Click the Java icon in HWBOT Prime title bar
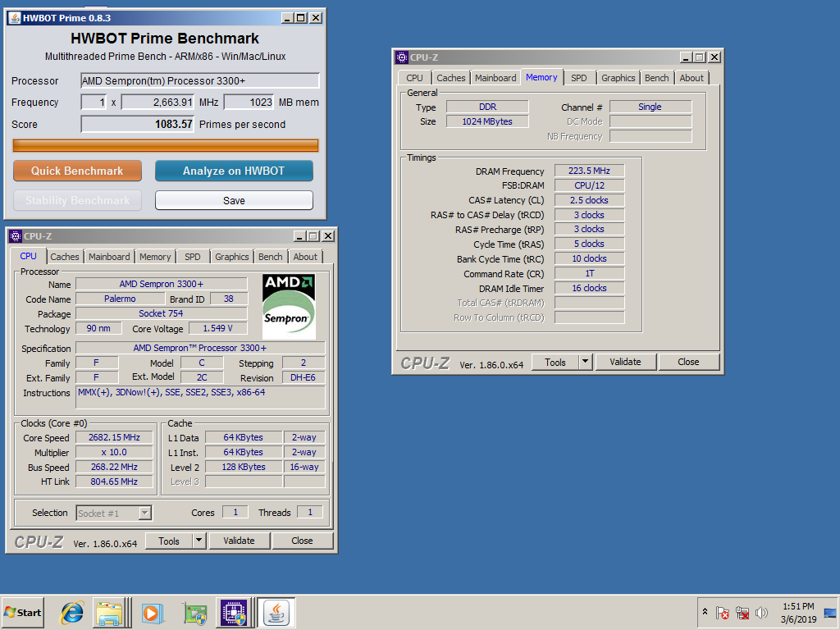The height and width of the screenshot is (630, 840). [x=15, y=18]
